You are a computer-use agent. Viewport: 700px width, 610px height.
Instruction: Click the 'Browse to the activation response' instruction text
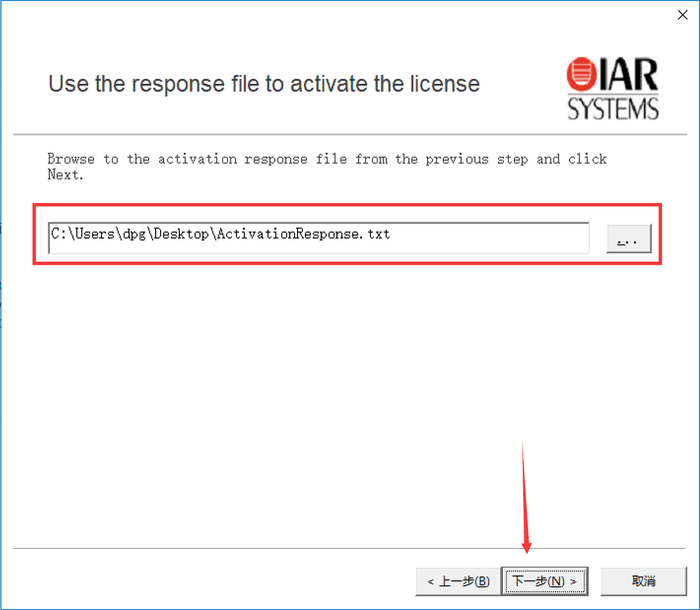(x=327, y=166)
